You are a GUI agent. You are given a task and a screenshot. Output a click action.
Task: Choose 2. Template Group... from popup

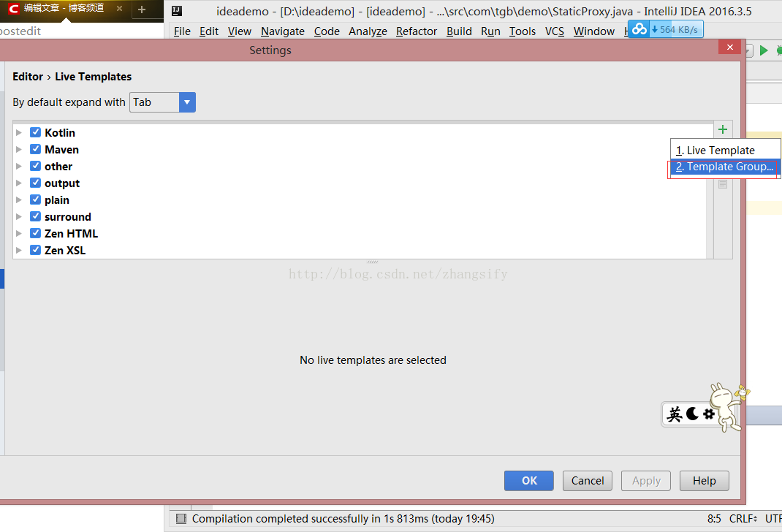click(x=725, y=167)
